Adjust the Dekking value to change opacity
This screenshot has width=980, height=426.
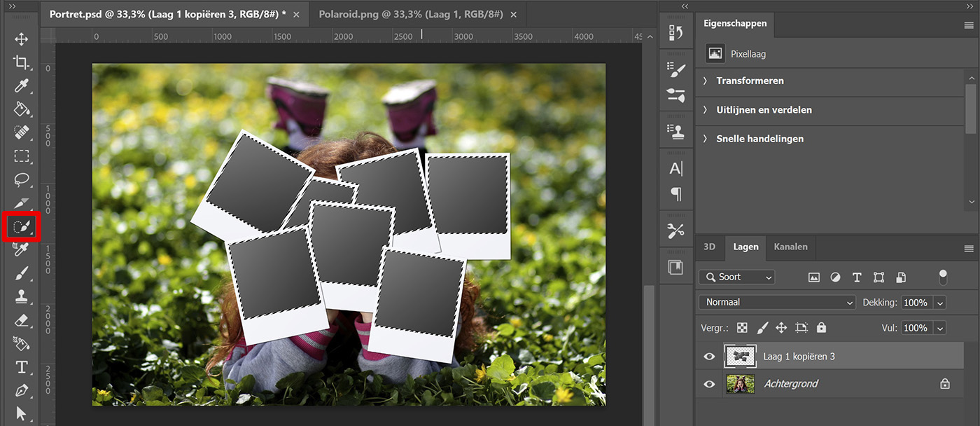pyautogui.click(x=918, y=302)
